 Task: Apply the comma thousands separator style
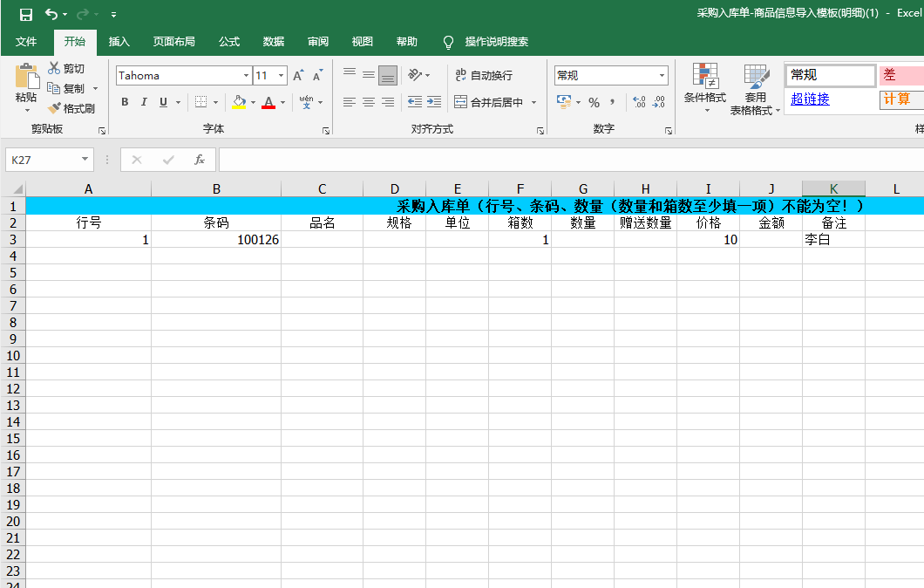tap(613, 102)
